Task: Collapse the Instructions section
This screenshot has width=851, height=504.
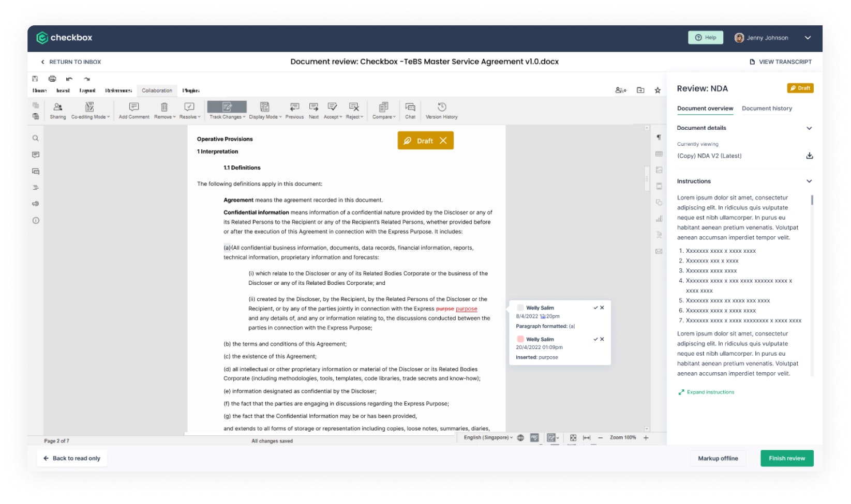Action: [x=809, y=181]
